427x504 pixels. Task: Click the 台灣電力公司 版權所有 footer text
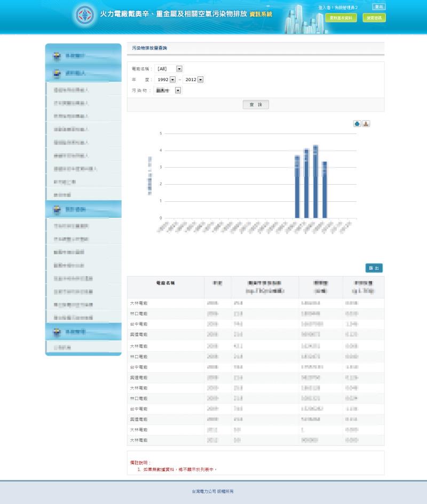(x=212, y=492)
